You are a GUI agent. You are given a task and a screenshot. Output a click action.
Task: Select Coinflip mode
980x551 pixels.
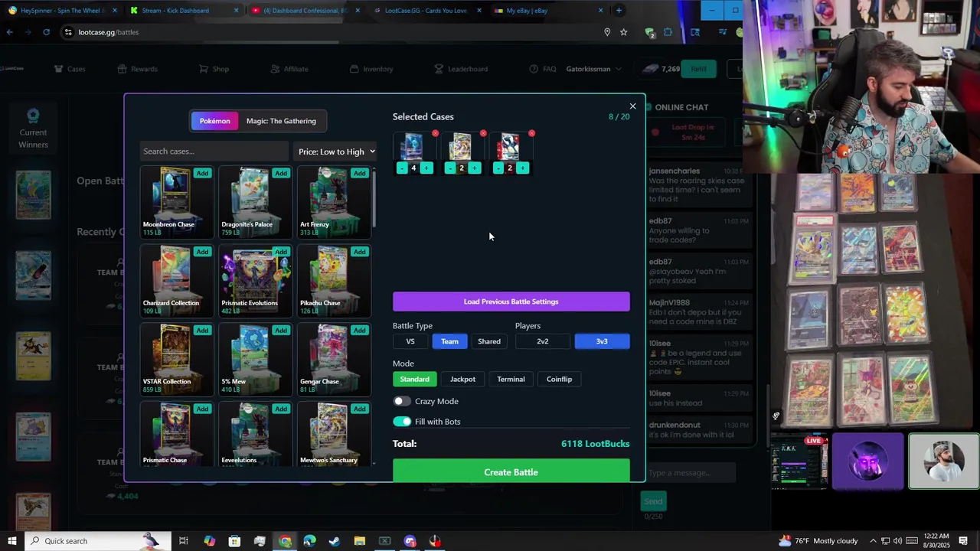coord(559,379)
